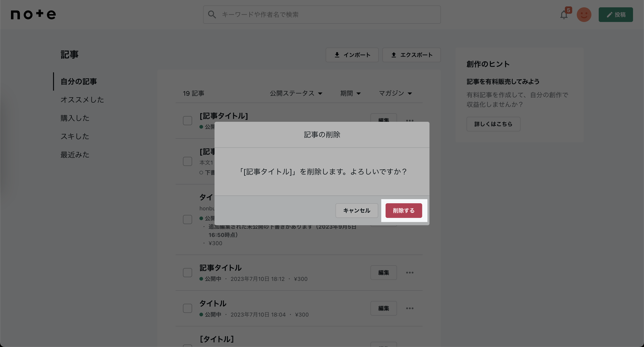
Task: Open more options for タイトル 18:04 article
Action: pos(410,308)
